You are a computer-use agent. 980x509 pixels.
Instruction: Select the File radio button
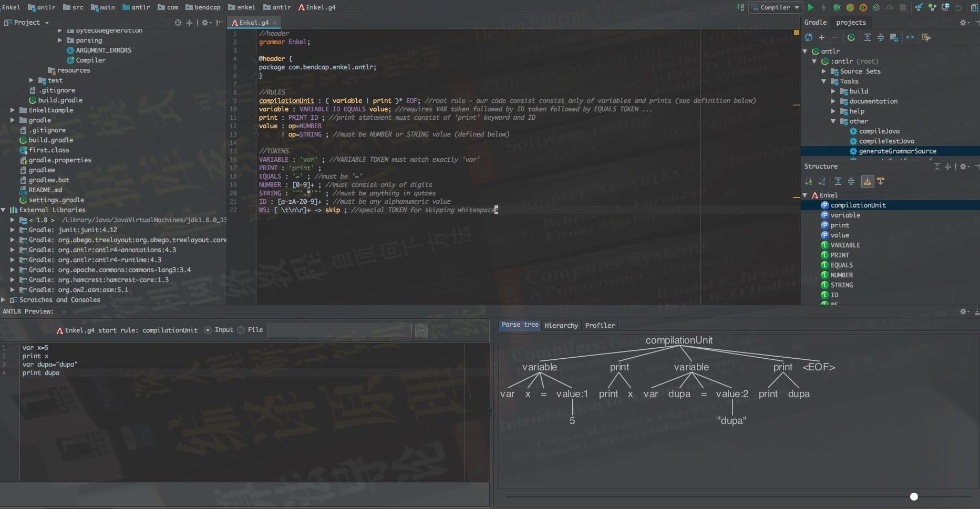[241, 330]
